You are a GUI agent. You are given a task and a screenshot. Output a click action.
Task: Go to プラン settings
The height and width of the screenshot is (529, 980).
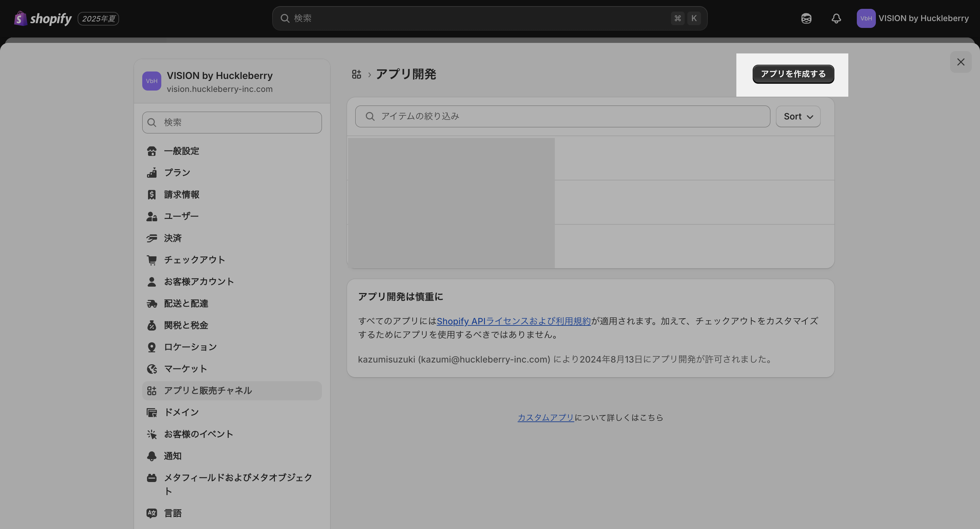177,173
